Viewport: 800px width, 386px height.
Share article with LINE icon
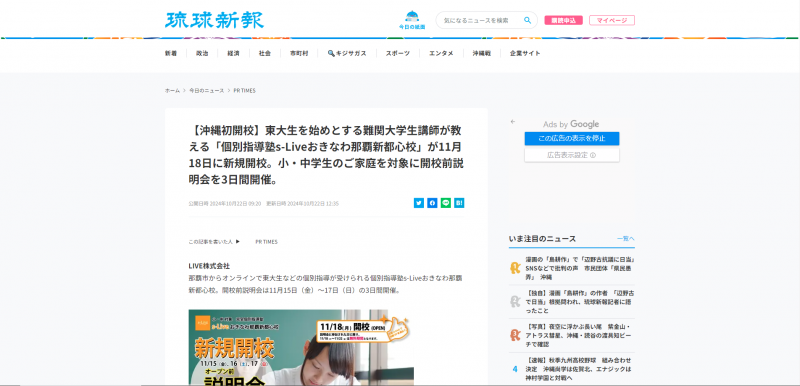pos(445,203)
